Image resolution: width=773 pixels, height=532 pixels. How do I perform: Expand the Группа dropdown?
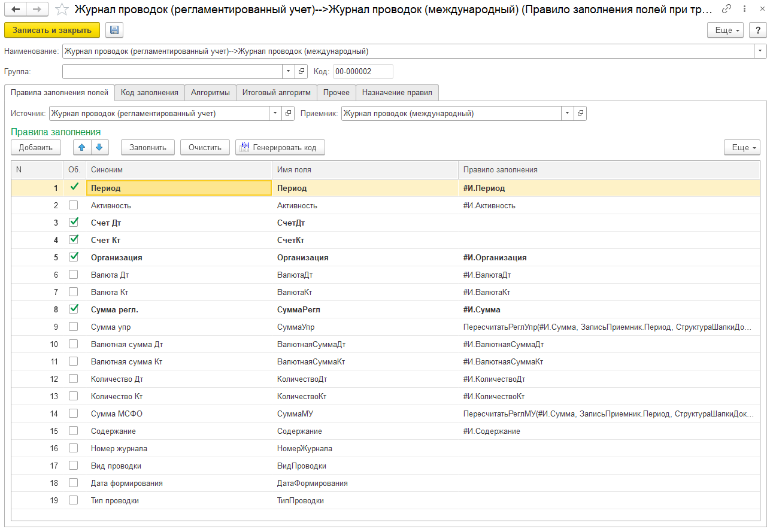289,71
